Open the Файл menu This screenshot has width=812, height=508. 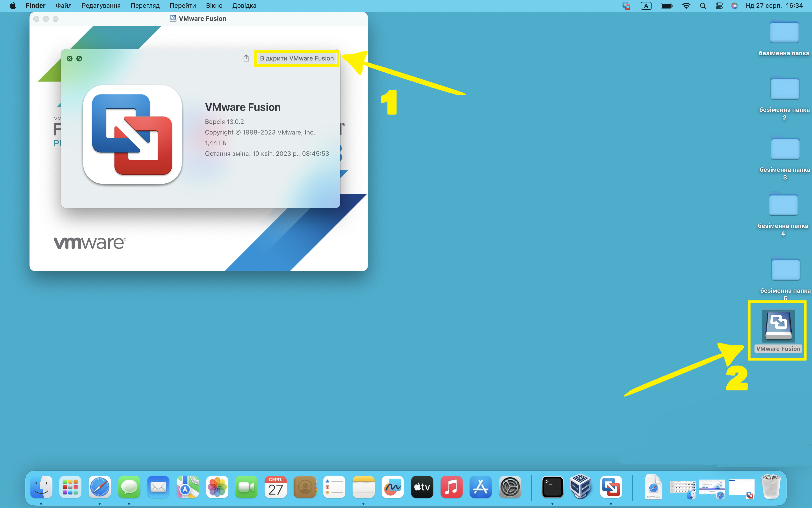[x=63, y=6]
